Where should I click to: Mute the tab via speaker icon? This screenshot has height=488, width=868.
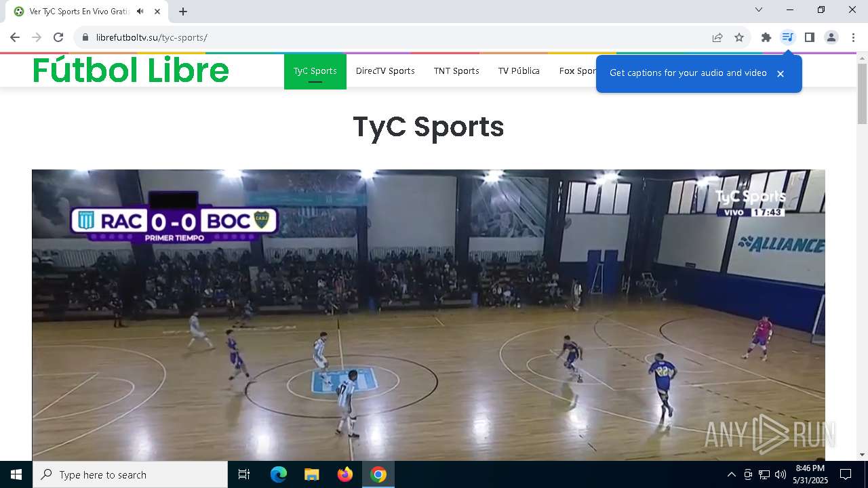(140, 12)
